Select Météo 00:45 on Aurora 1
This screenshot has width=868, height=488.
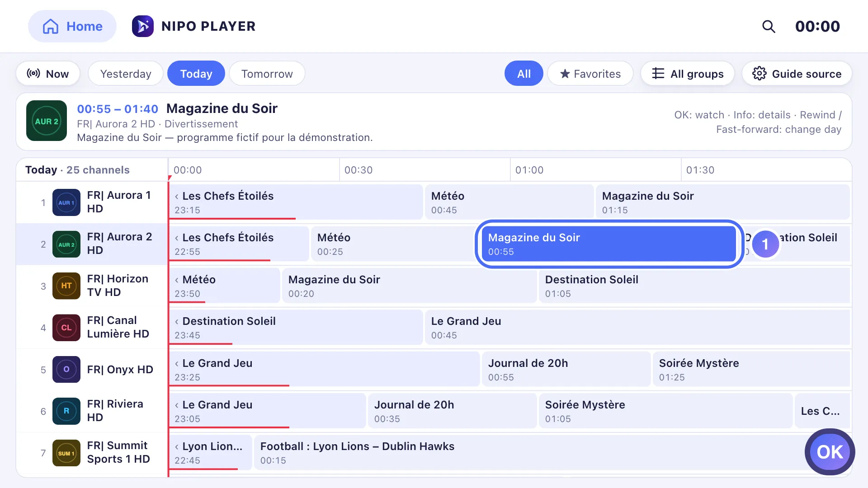click(x=509, y=202)
